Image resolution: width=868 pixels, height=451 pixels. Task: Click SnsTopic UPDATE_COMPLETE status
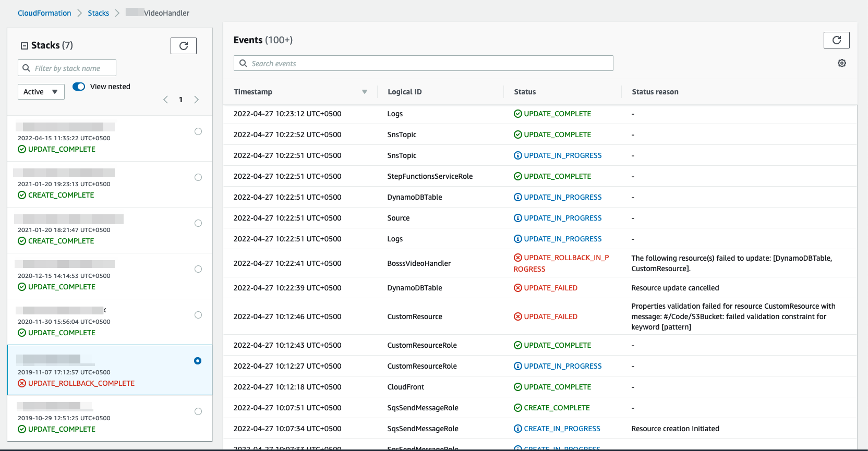coord(558,135)
